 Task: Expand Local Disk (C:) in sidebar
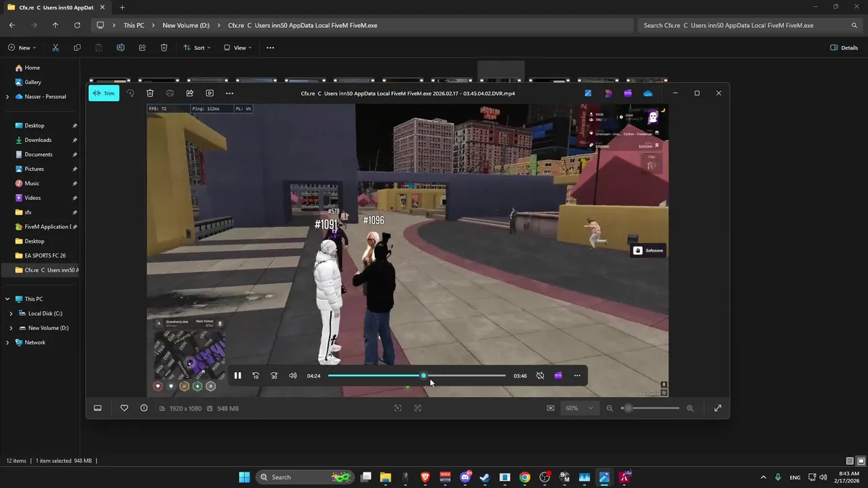[11, 314]
